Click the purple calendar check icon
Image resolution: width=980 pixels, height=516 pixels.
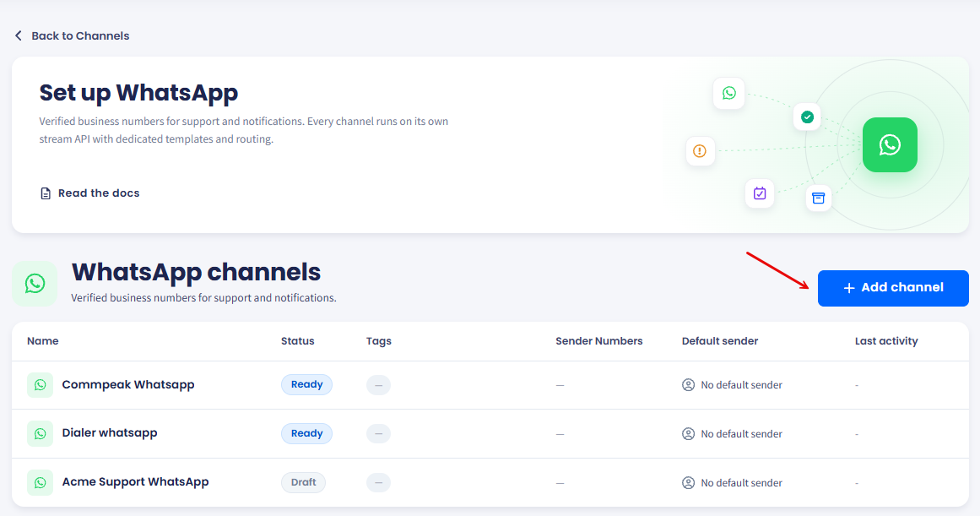760,193
